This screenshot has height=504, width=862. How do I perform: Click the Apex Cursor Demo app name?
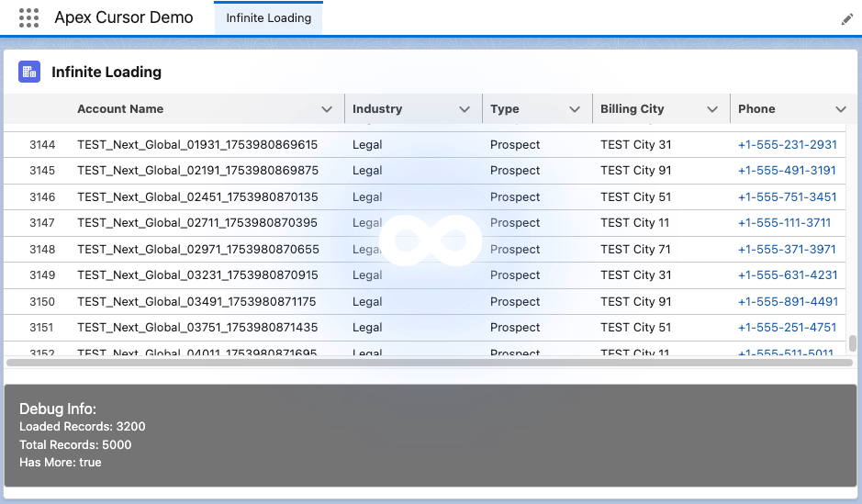[x=124, y=17]
